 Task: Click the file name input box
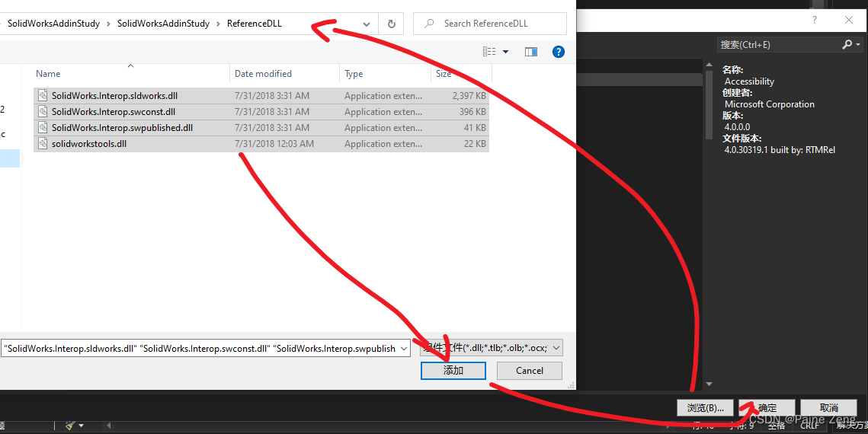click(200, 348)
